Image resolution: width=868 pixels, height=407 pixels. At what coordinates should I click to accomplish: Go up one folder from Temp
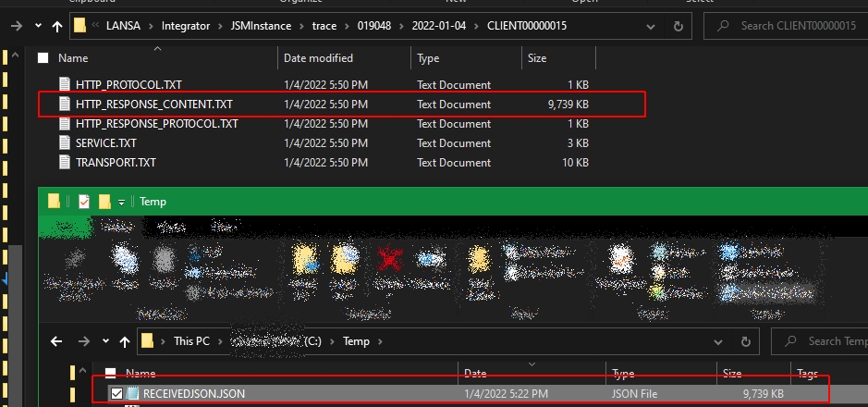click(125, 341)
